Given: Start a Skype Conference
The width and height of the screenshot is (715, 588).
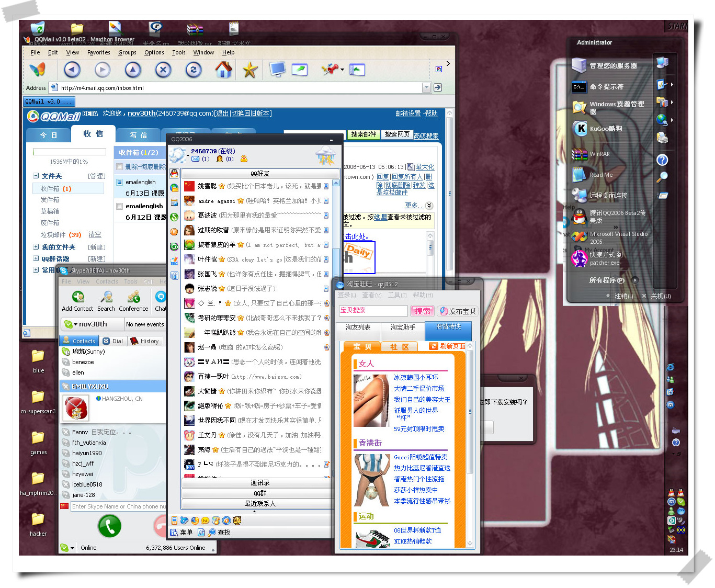Looking at the screenshot, I should pos(133,302).
